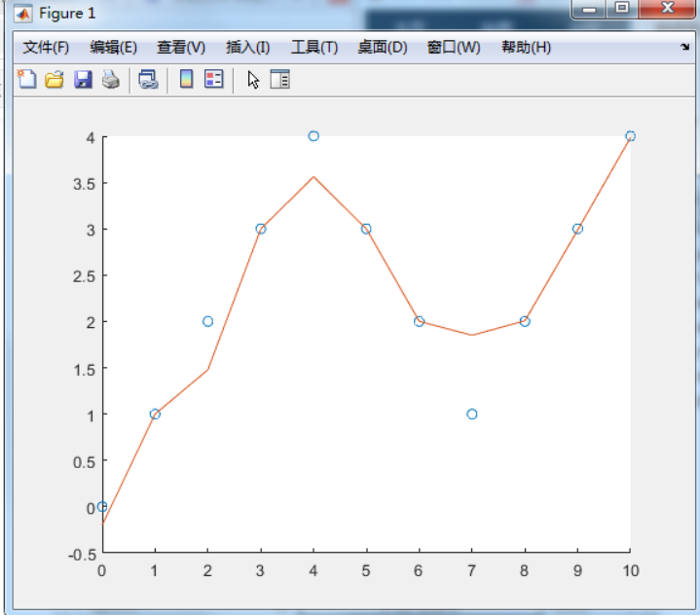Minimize the Figure 1 window
Viewport: 700px width, 616px height.
(x=588, y=9)
